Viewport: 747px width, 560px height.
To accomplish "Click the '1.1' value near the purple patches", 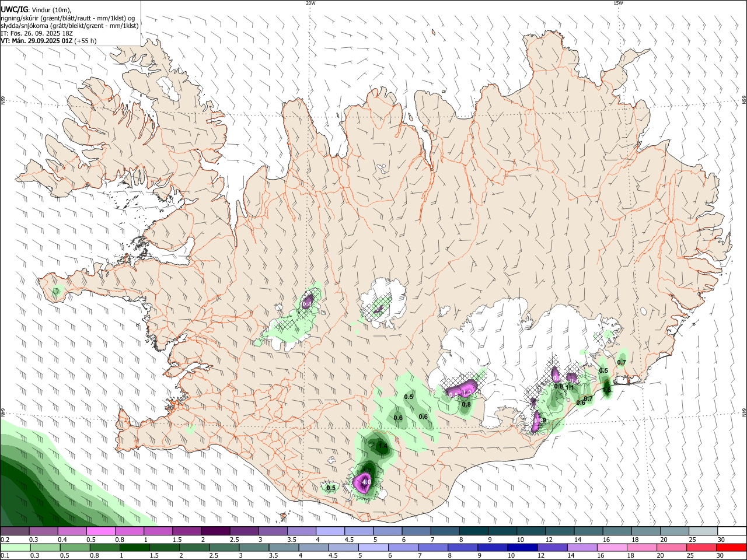I will tap(570, 387).
